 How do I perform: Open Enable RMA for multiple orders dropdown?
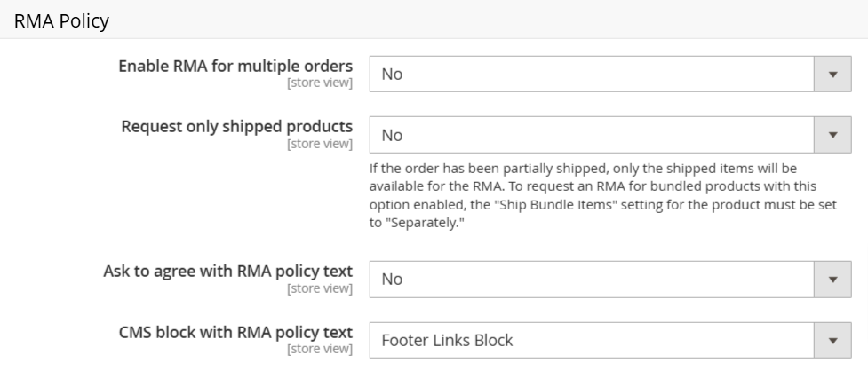(610, 74)
